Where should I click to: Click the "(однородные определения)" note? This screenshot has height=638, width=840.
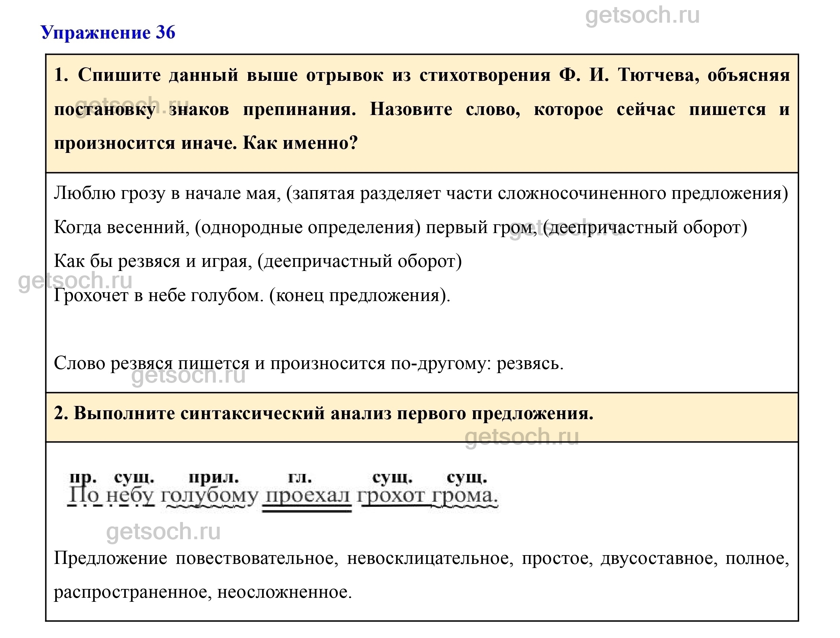pos(308,228)
